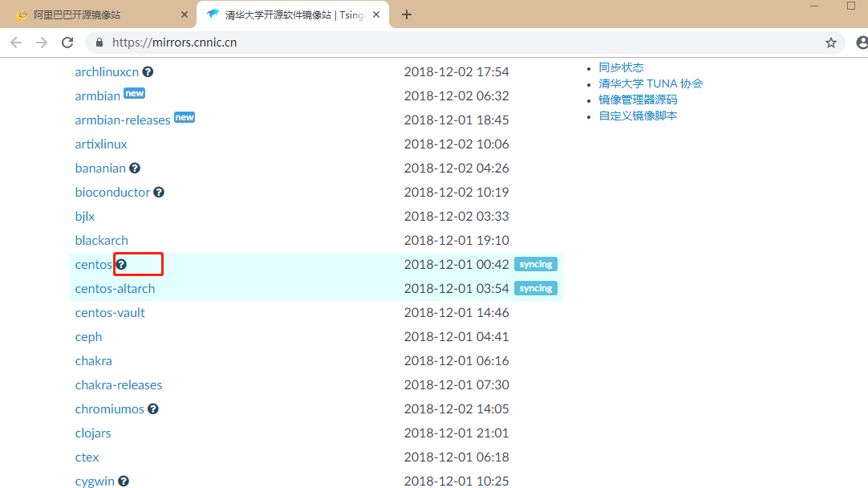
Task: Click the timestamp 2018-12-01 19:10
Action: (x=456, y=241)
